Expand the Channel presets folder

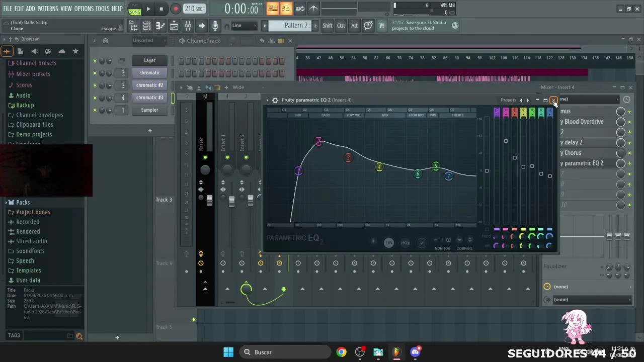36,63
